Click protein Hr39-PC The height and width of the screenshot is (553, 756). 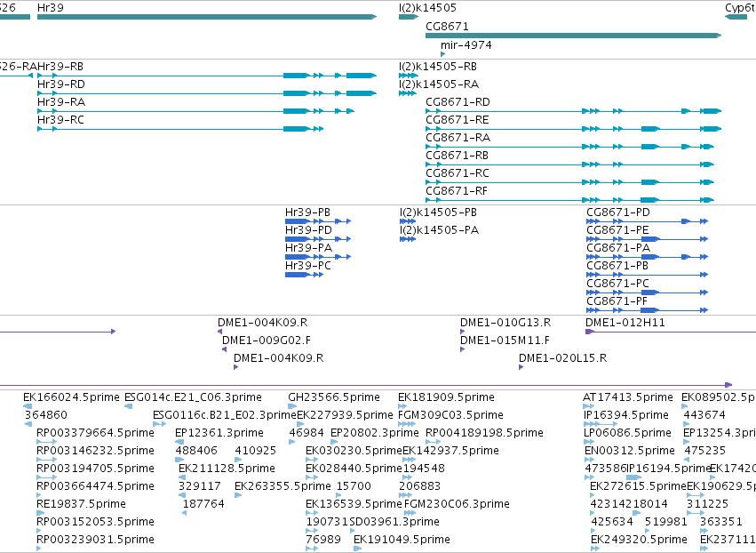point(308,267)
